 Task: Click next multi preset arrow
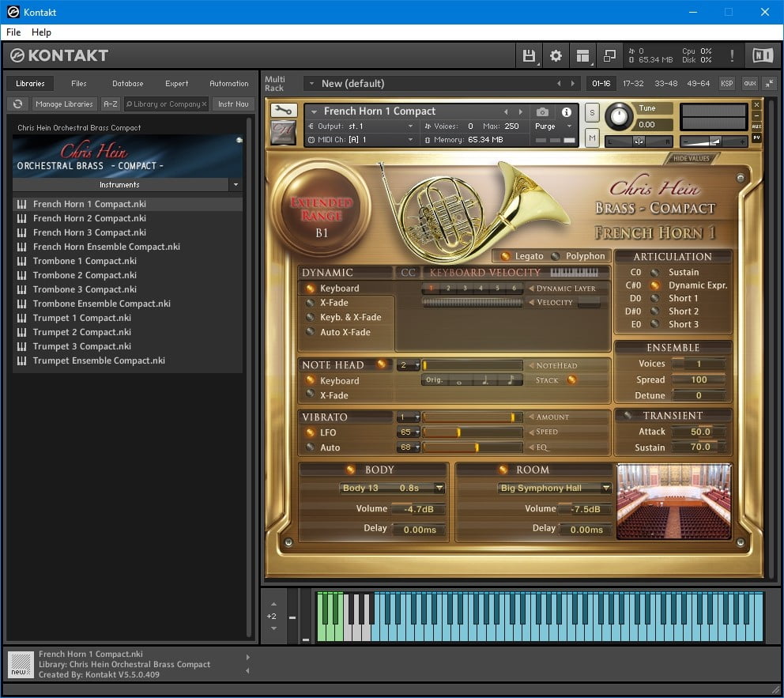[x=573, y=84]
